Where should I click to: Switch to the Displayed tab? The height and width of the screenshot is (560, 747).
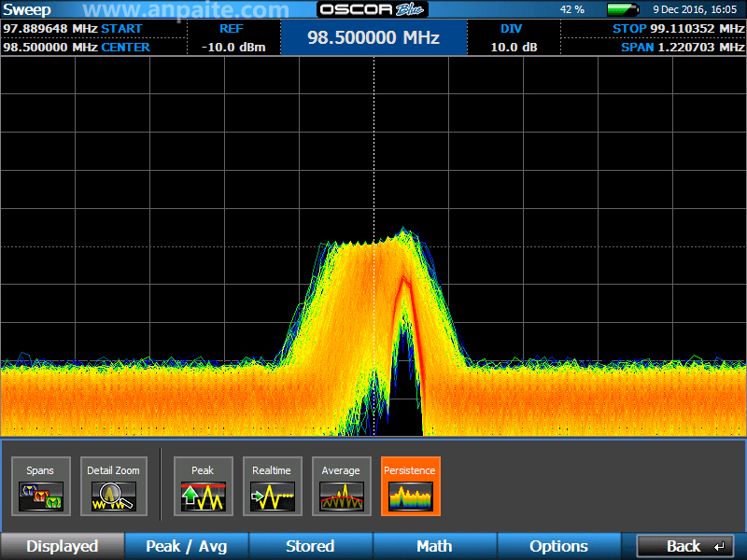point(62,546)
